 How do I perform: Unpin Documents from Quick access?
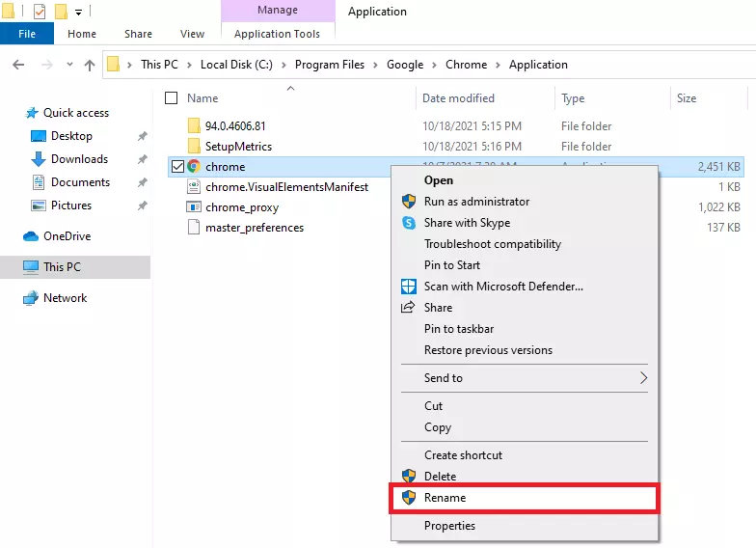pos(143,182)
